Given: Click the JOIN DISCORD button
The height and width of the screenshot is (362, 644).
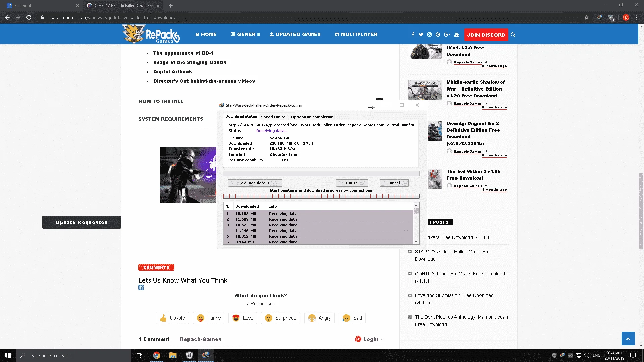Looking at the screenshot, I should coord(486,35).
